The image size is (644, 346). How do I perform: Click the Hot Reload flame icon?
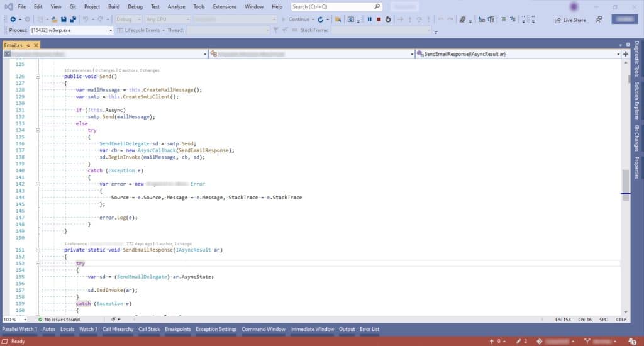(336, 20)
